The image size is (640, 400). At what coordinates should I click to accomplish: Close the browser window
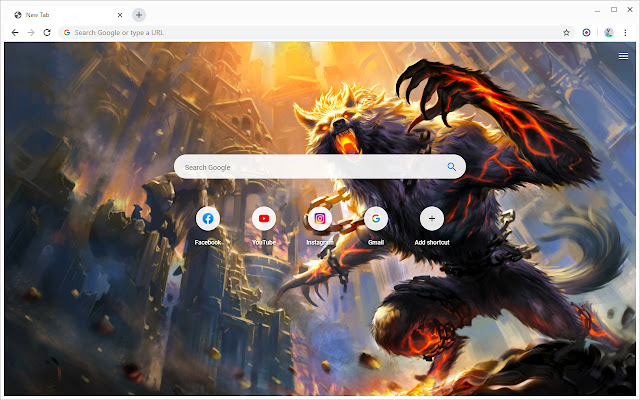coord(630,10)
